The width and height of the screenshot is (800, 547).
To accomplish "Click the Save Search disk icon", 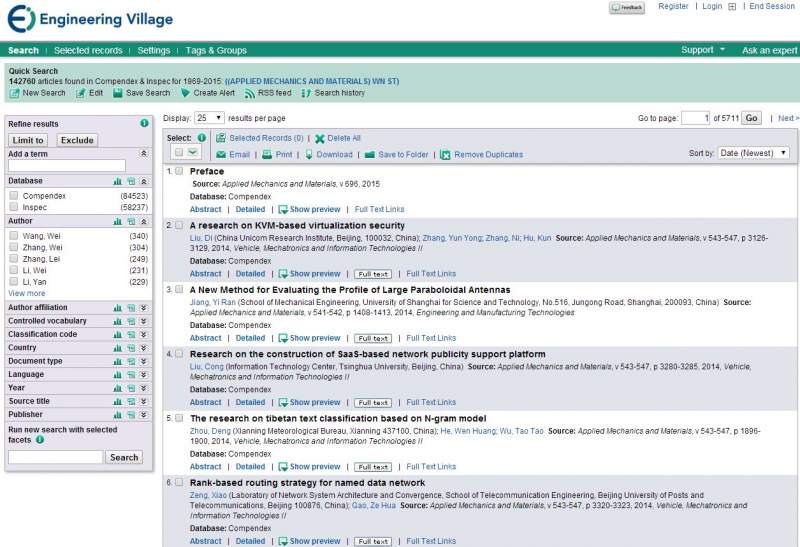I will 118,93.
